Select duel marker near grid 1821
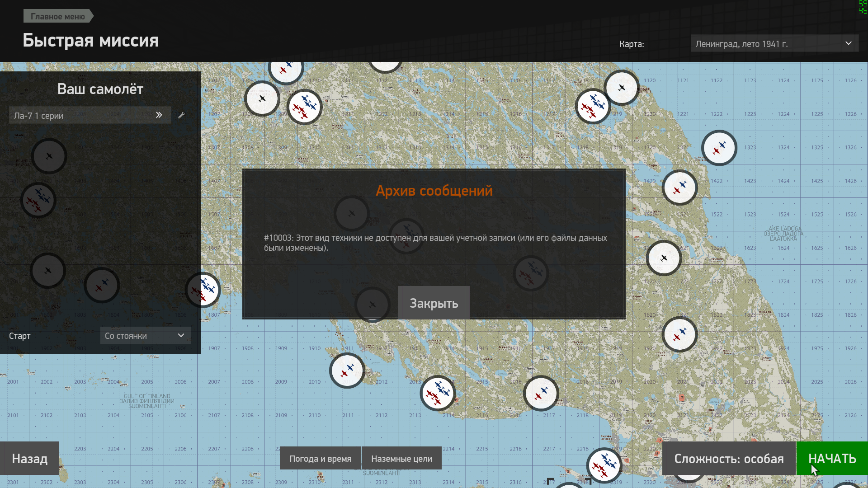 [679, 334]
